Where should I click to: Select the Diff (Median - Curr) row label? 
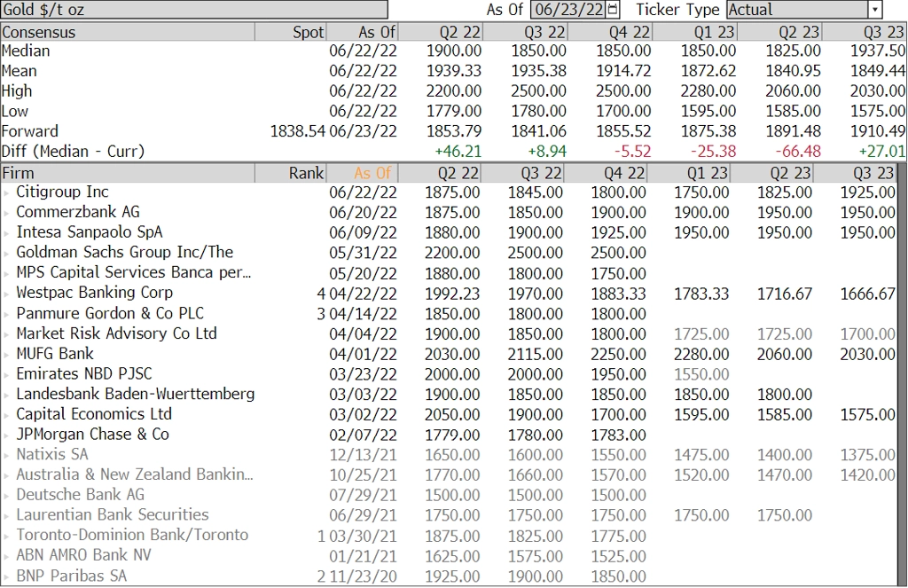[73, 152]
